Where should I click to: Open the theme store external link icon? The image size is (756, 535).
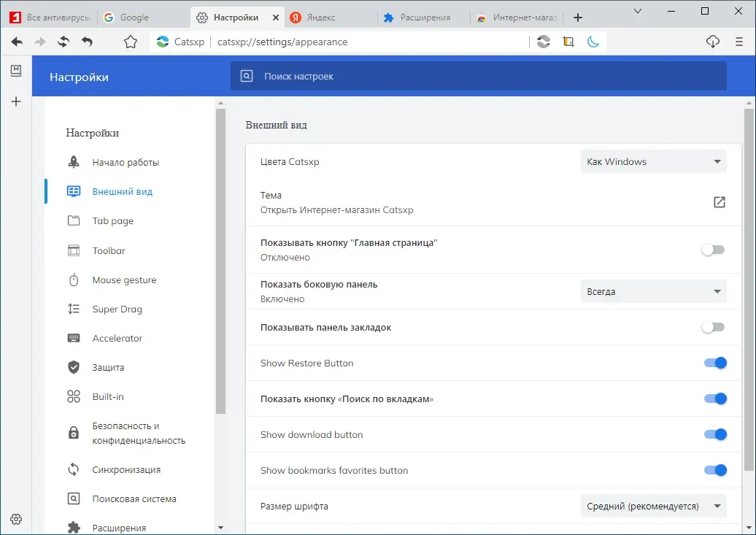719,202
